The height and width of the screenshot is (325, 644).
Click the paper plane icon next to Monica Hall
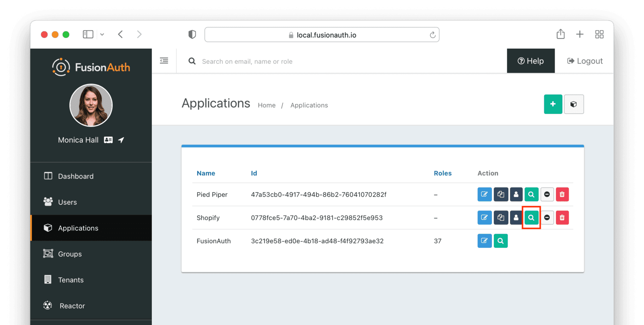click(x=121, y=140)
